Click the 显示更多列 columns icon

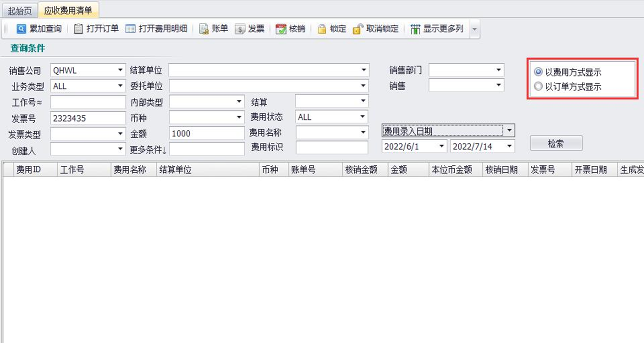[x=415, y=29]
